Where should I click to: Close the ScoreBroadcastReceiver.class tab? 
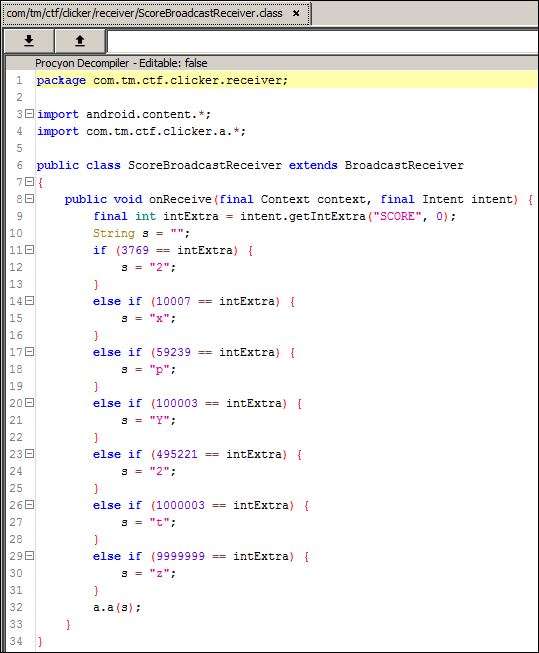(x=296, y=13)
